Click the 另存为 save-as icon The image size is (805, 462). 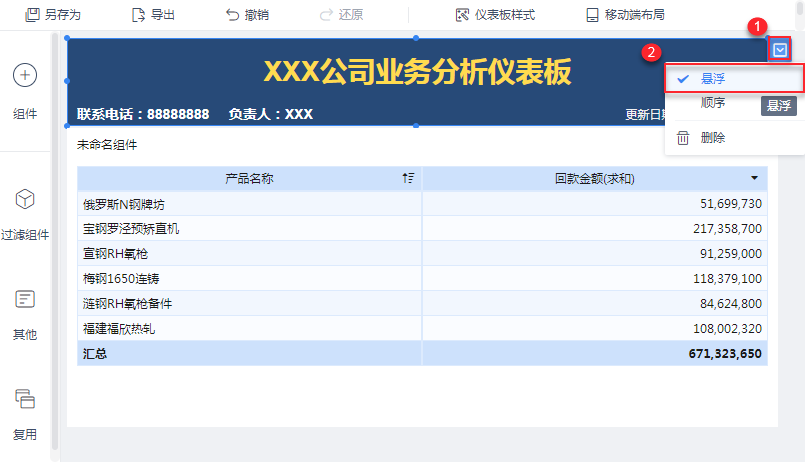pyautogui.click(x=32, y=15)
